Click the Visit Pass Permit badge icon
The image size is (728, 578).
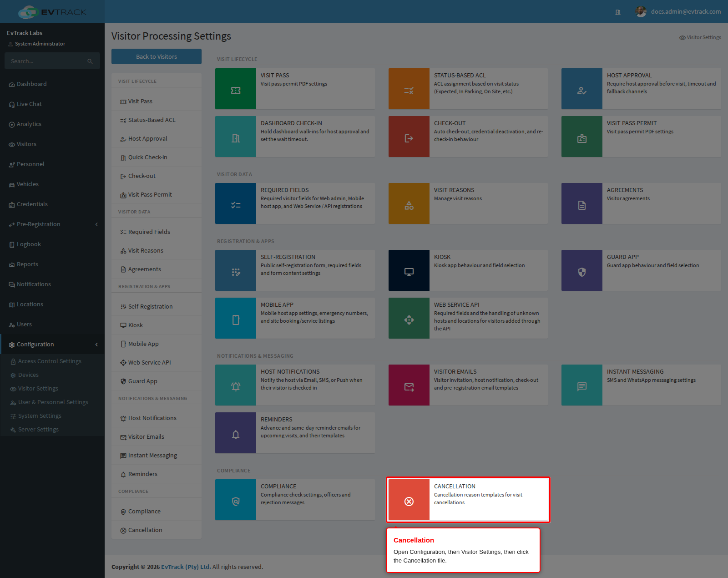click(x=581, y=137)
